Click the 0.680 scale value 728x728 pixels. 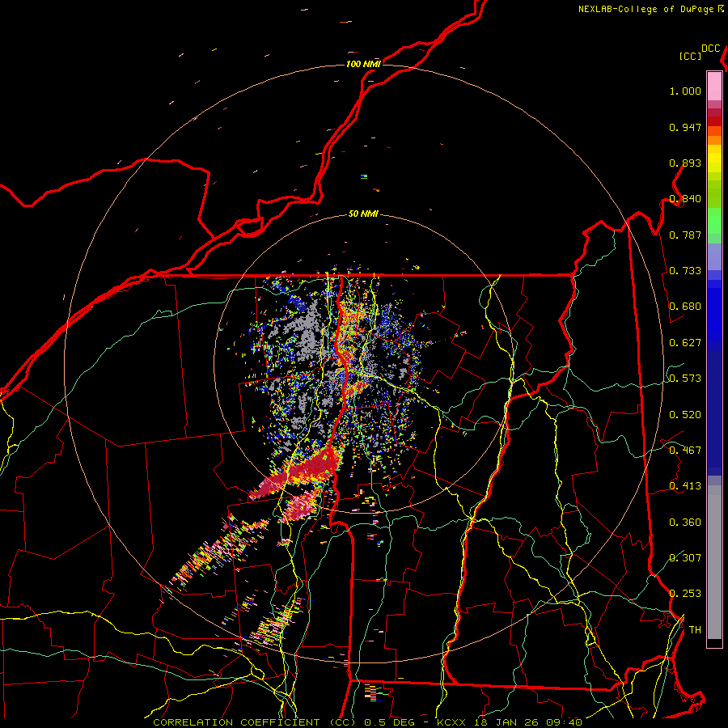coord(685,307)
